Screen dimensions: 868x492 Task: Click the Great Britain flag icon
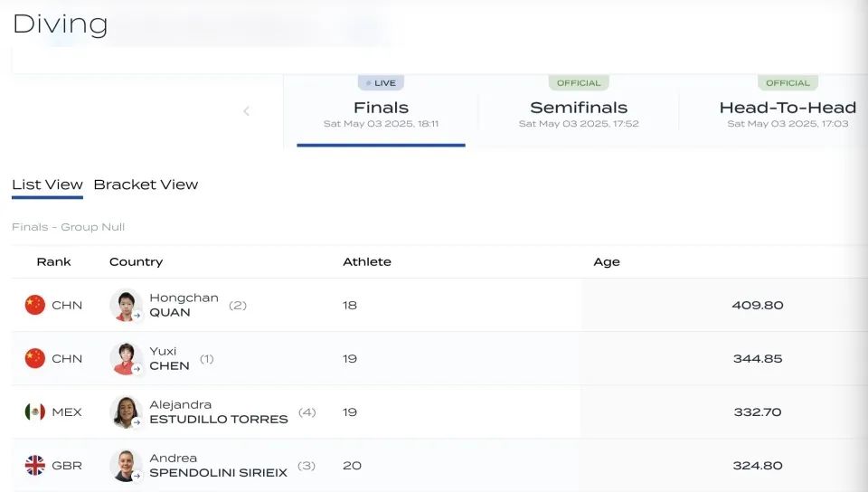(34, 465)
